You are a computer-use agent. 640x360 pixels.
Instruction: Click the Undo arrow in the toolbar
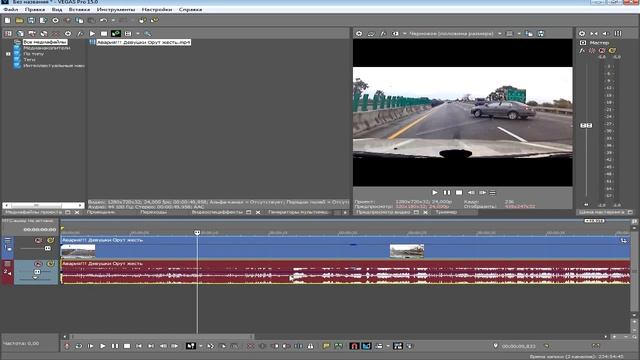pos(104,20)
